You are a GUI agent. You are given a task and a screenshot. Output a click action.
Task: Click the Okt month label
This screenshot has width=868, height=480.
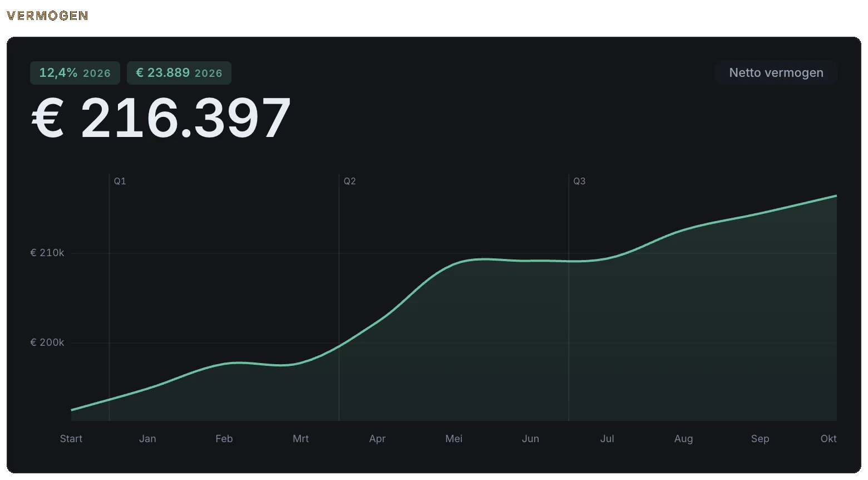[828, 439]
